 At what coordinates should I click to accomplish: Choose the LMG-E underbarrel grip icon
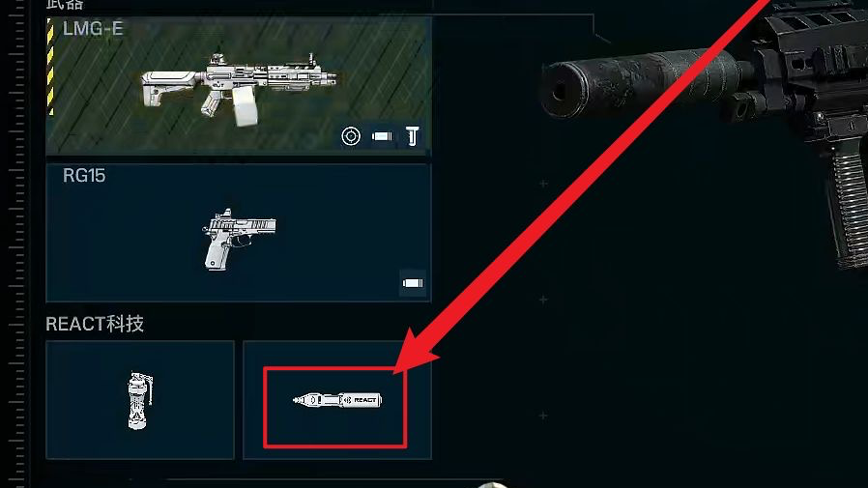(413, 136)
